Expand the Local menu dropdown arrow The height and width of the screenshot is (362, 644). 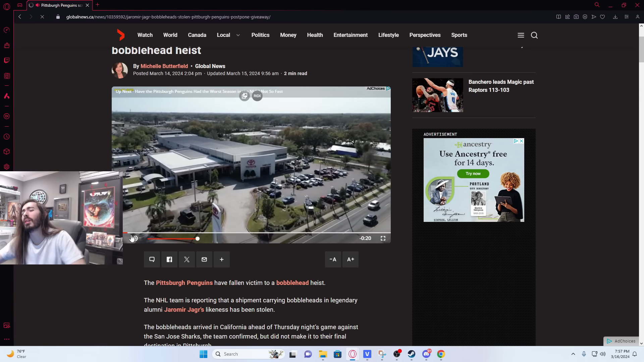pos(238,35)
